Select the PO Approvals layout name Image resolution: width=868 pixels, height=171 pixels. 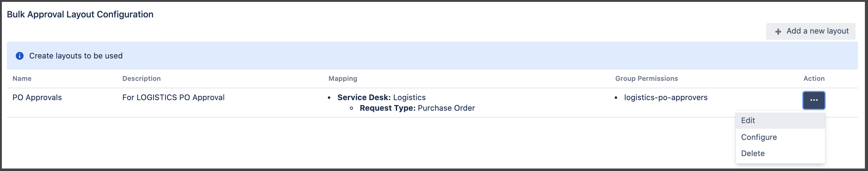[37, 98]
